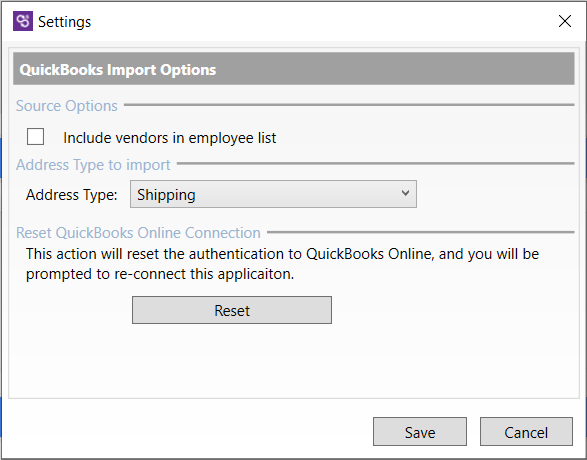This screenshot has width=587, height=460.
Task: Click the purple Settings app icon
Action: coord(23,21)
